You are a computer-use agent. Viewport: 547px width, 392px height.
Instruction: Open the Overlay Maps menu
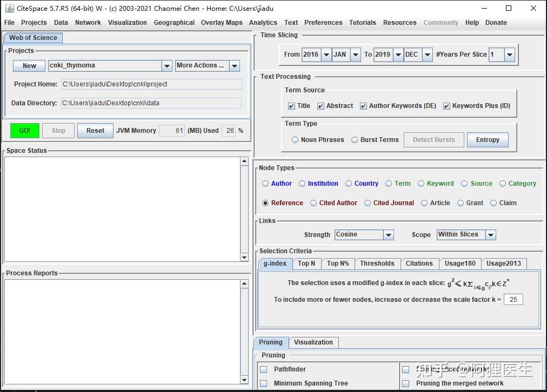tap(222, 23)
